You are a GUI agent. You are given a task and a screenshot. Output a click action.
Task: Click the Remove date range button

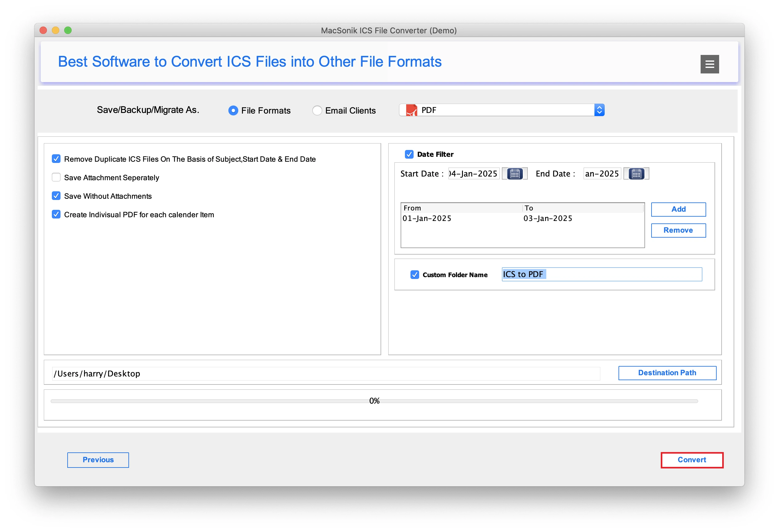click(678, 230)
